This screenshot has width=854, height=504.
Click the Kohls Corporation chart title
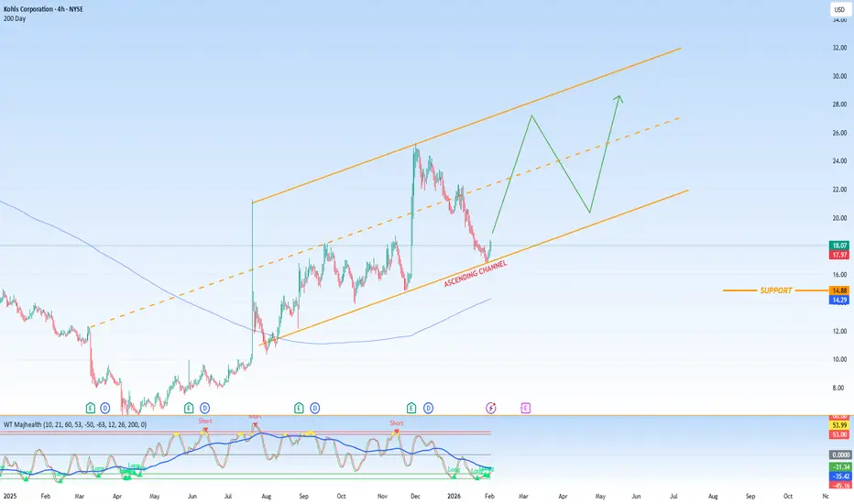pos(44,9)
